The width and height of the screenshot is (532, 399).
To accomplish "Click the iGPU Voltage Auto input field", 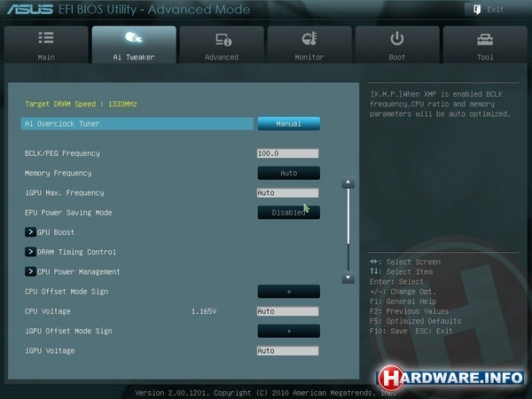I will 287,350.
